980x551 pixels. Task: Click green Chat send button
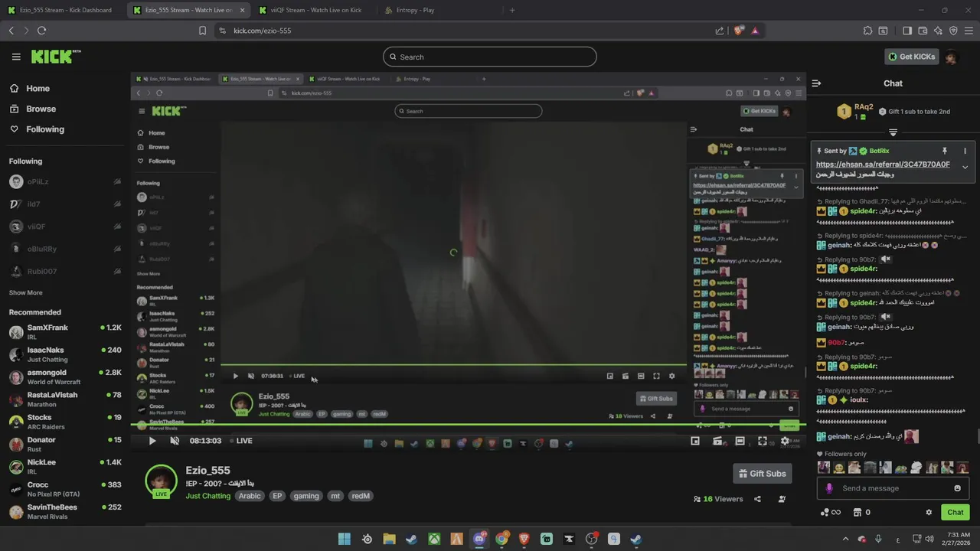[x=955, y=512]
